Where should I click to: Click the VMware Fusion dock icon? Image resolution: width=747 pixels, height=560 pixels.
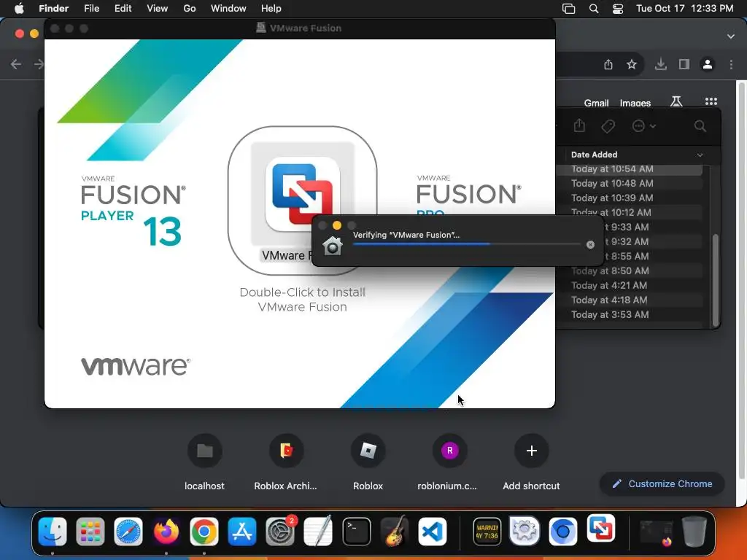click(x=601, y=529)
